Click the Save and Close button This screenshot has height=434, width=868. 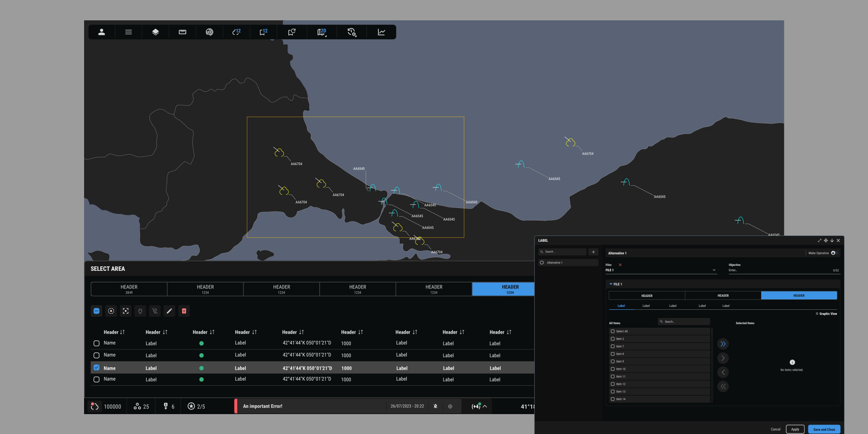tap(824, 429)
